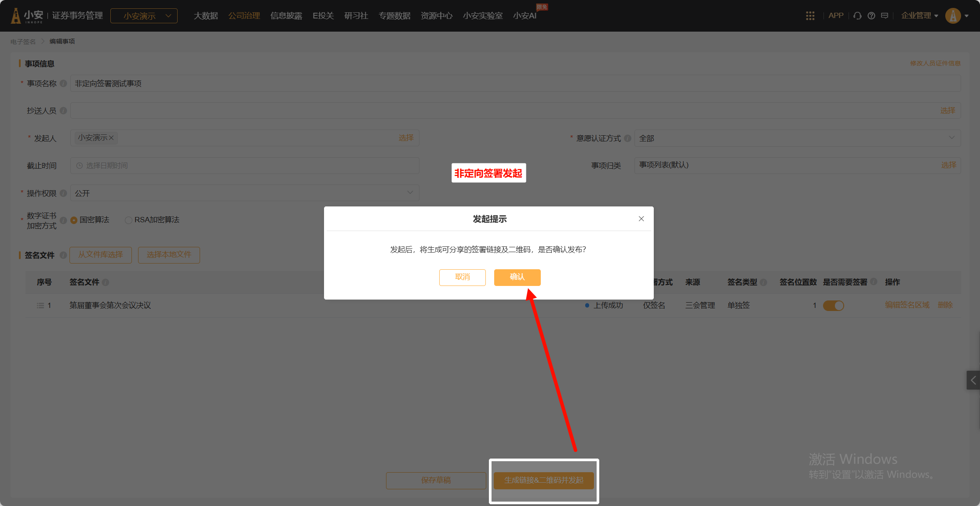Click the side panel collapse arrow
The width and height of the screenshot is (980, 506).
click(973, 380)
